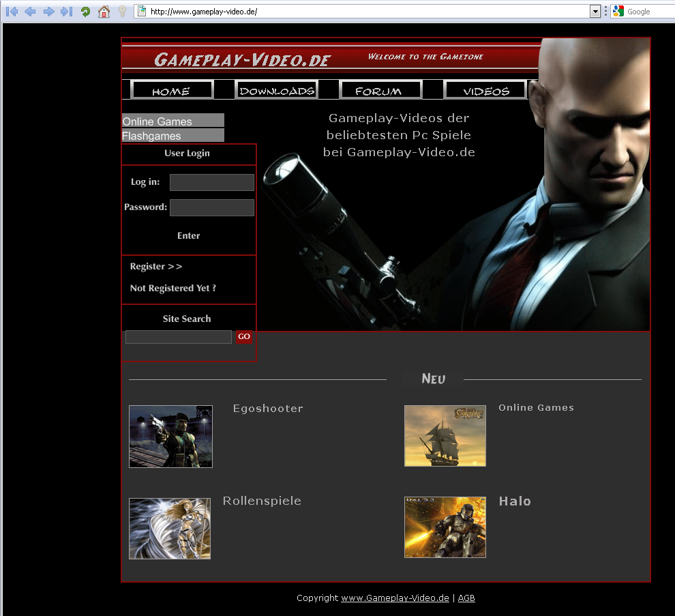This screenshot has height=616, width=675.
Task: Click the Site Search heading
Action: [187, 319]
